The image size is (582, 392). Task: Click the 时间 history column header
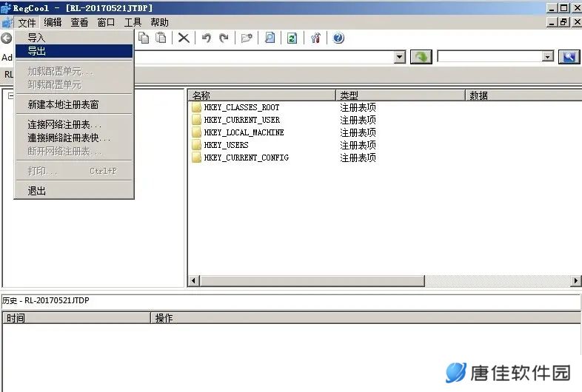point(76,318)
